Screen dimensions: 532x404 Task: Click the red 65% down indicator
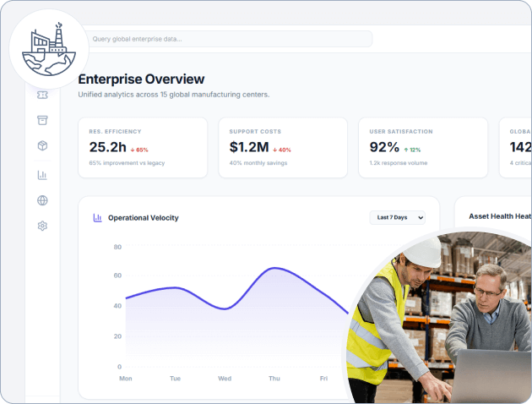[139, 150]
